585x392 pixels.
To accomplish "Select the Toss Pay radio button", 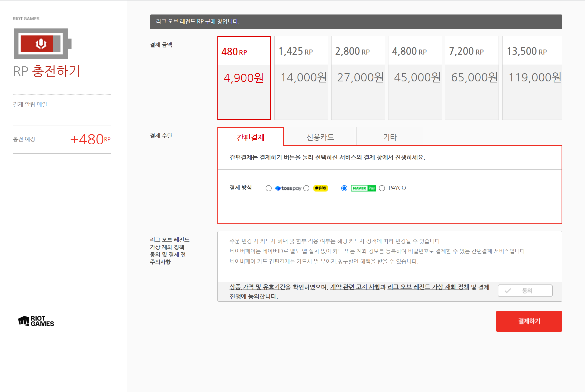I will tap(269, 188).
